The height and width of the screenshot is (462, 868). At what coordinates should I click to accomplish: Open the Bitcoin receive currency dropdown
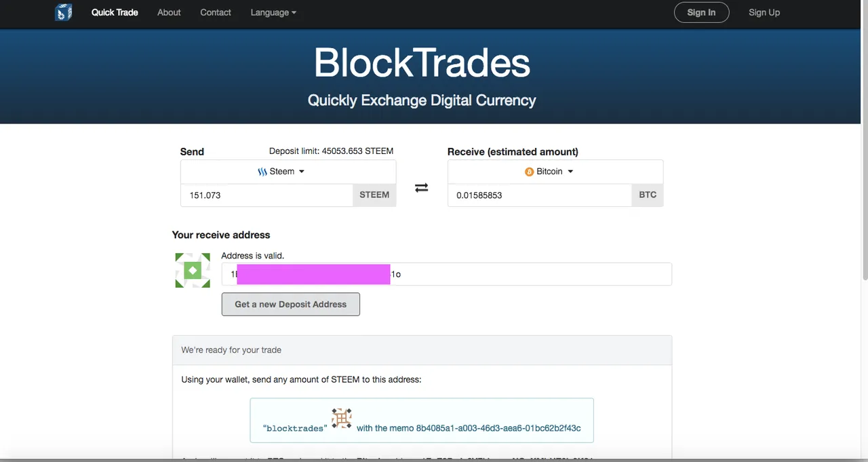555,172
